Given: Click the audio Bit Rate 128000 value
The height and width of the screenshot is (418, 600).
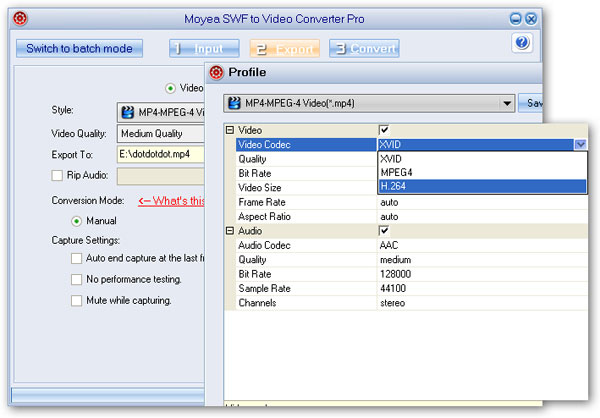Looking at the screenshot, I should [x=395, y=274].
